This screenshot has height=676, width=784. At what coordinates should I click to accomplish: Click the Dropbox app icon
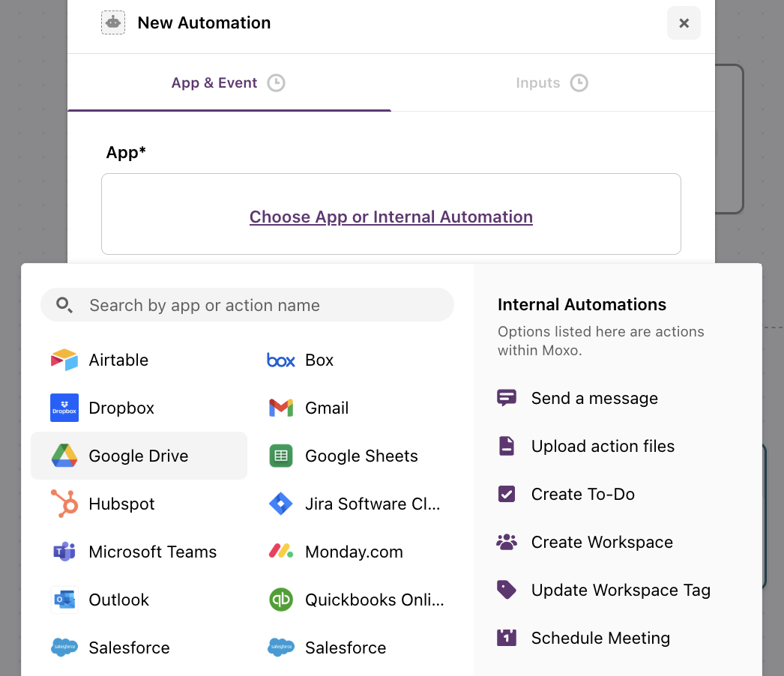(64, 408)
